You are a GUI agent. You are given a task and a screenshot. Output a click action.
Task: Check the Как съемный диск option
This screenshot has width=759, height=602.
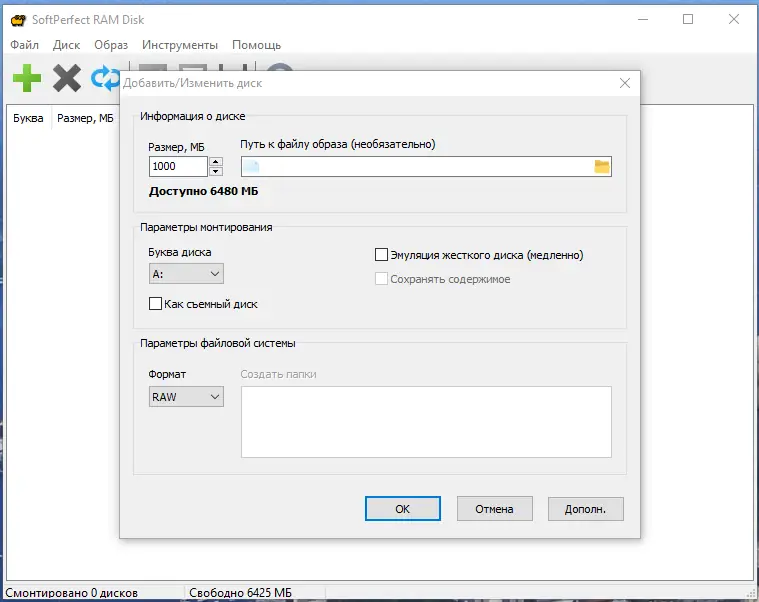[155, 304]
